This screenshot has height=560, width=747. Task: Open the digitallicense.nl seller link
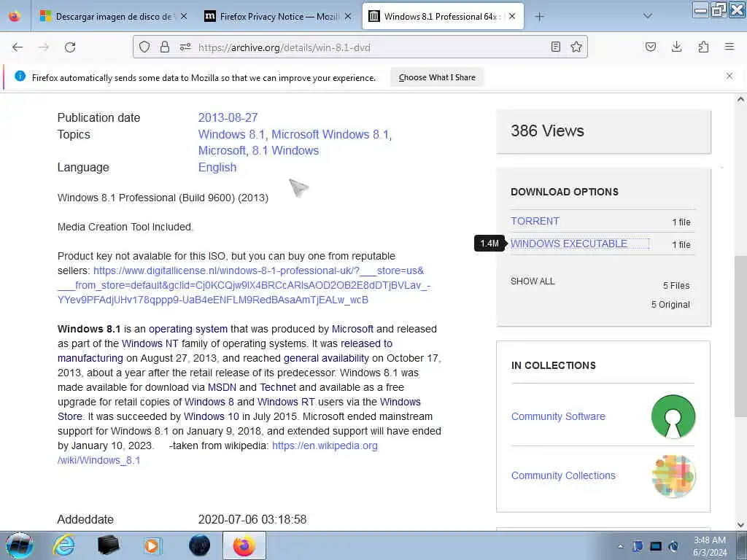[244, 285]
